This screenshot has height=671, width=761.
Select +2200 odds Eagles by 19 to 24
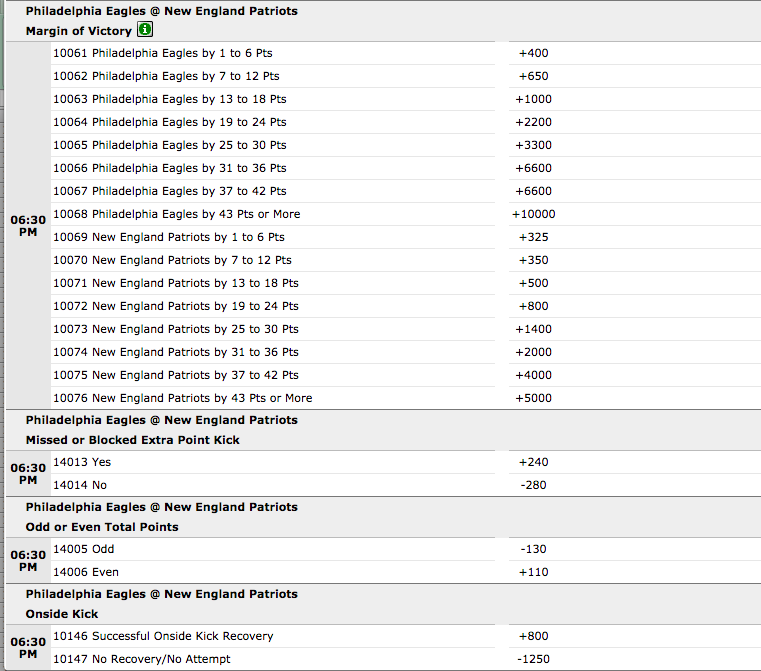(533, 122)
